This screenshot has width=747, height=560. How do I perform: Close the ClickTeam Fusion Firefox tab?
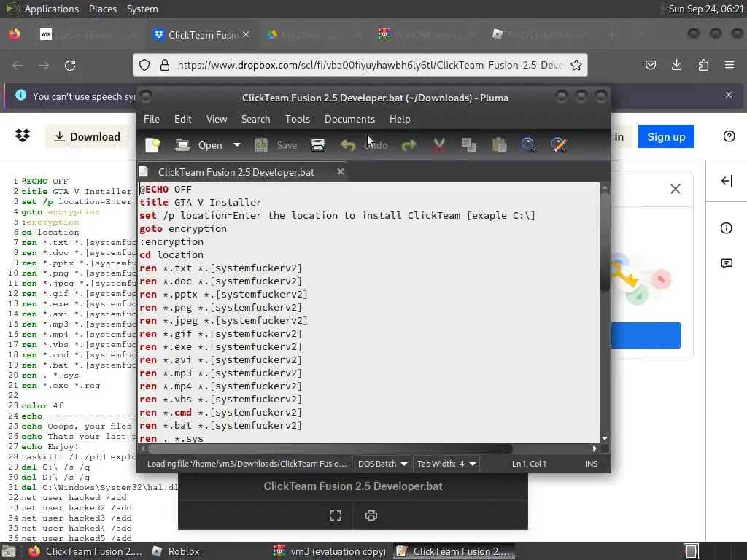[x=246, y=35]
